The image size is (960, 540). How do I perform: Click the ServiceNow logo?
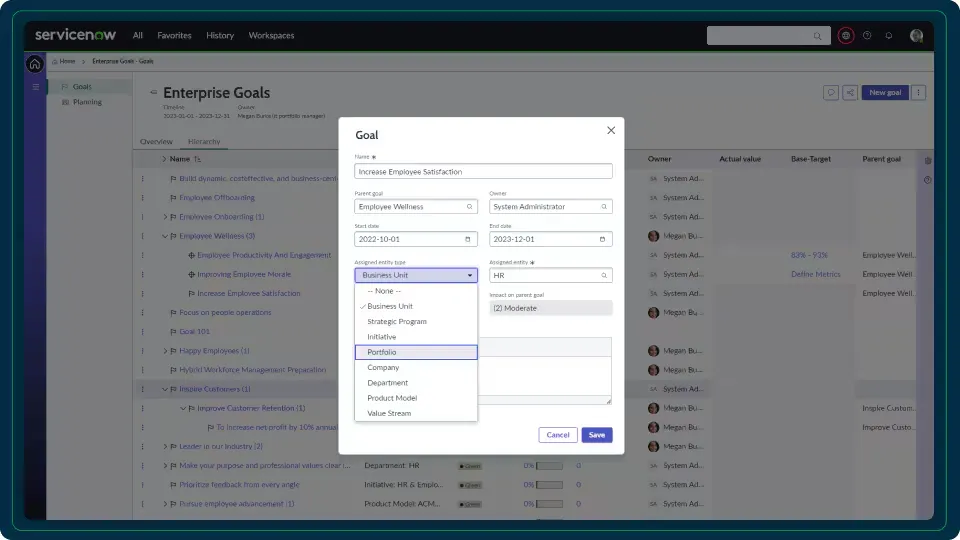75,35
